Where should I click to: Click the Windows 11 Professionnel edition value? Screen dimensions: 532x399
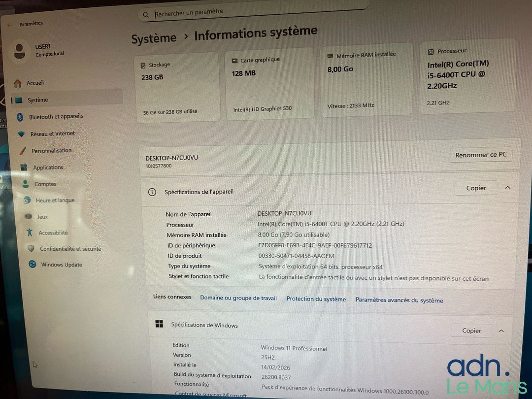click(294, 348)
